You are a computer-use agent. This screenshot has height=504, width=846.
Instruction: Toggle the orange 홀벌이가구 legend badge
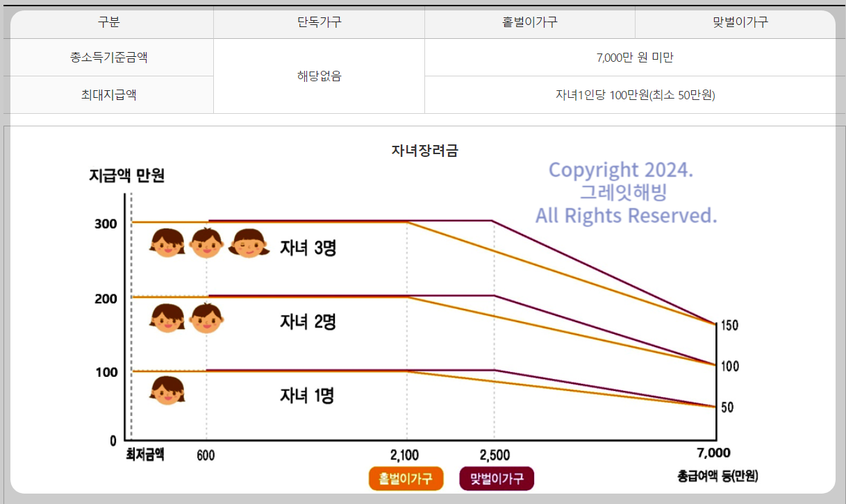click(x=406, y=478)
